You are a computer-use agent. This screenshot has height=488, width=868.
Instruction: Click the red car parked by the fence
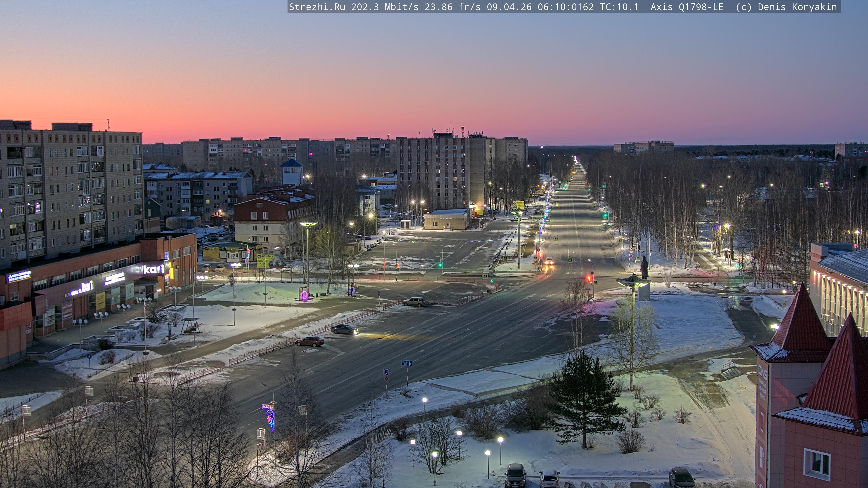[x=310, y=342]
